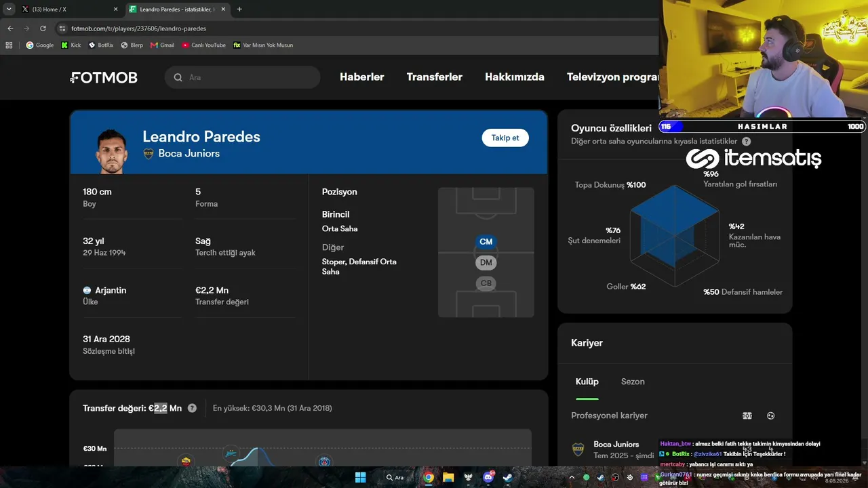Screen dimensions: 868x488
Task: Click the matches played icon in Kariyer
Action: pyautogui.click(x=747, y=415)
